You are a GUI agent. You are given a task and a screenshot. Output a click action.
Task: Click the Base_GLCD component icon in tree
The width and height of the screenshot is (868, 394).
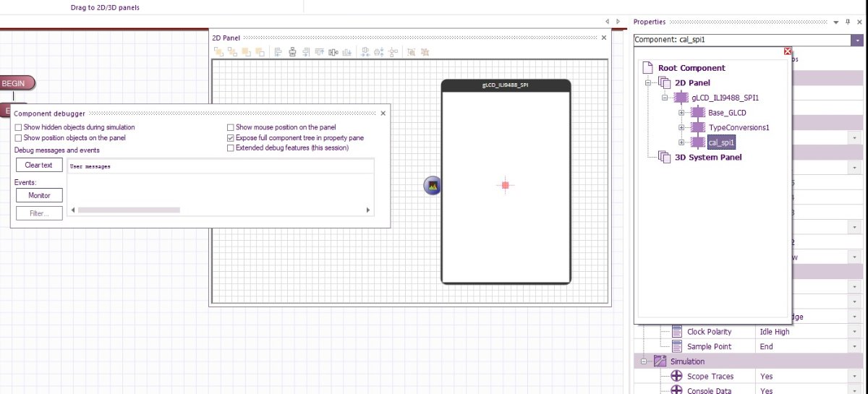697,112
